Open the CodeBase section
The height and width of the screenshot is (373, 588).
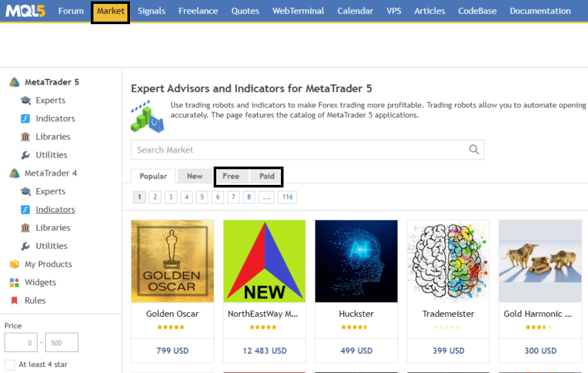pos(478,11)
